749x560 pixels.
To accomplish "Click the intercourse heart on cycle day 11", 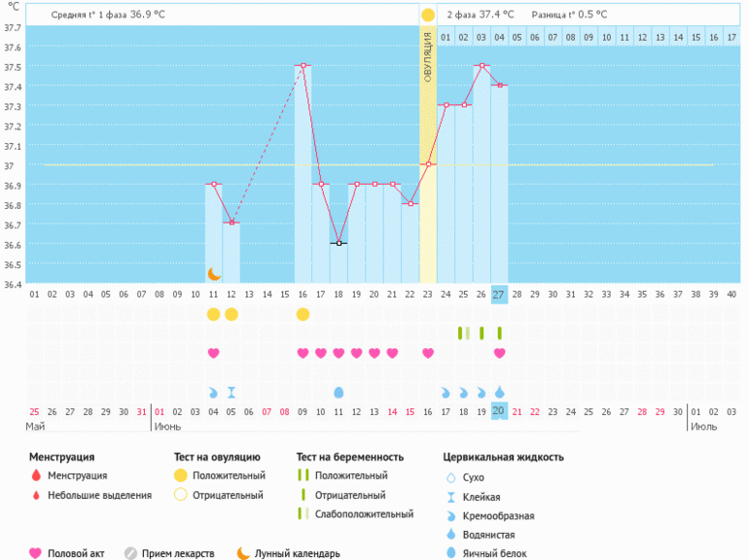I will click(214, 353).
